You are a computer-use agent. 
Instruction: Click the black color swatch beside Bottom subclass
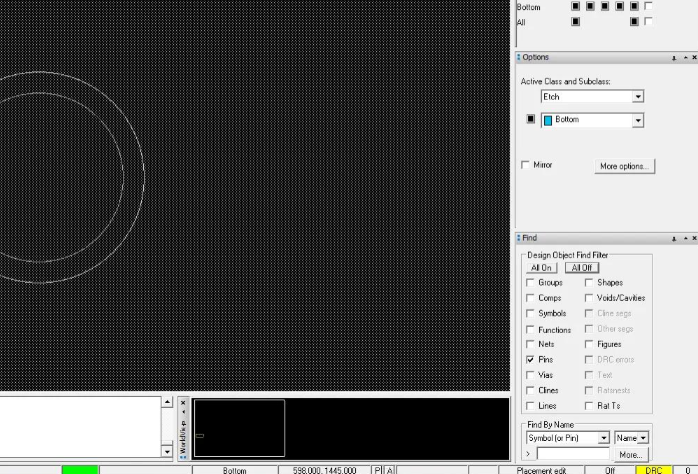click(531, 119)
